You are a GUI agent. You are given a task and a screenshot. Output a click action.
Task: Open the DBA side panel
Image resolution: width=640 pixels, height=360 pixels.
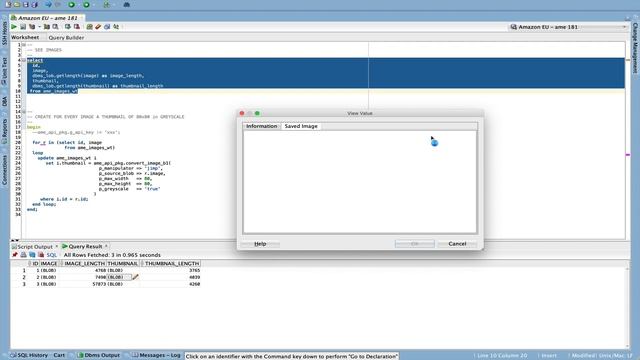4,101
